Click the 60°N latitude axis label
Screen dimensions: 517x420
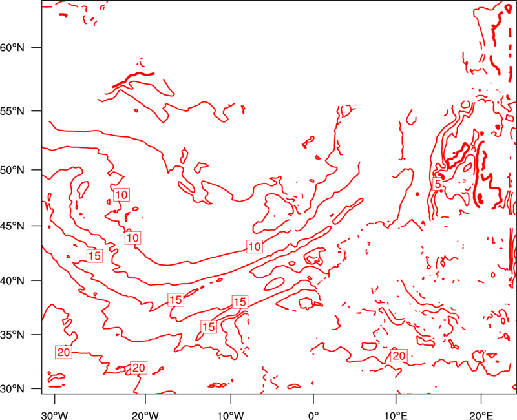[x=12, y=47]
